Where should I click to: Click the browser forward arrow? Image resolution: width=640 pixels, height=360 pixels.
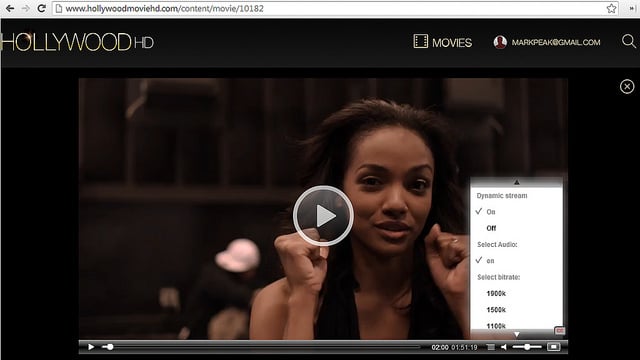[25, 8]
